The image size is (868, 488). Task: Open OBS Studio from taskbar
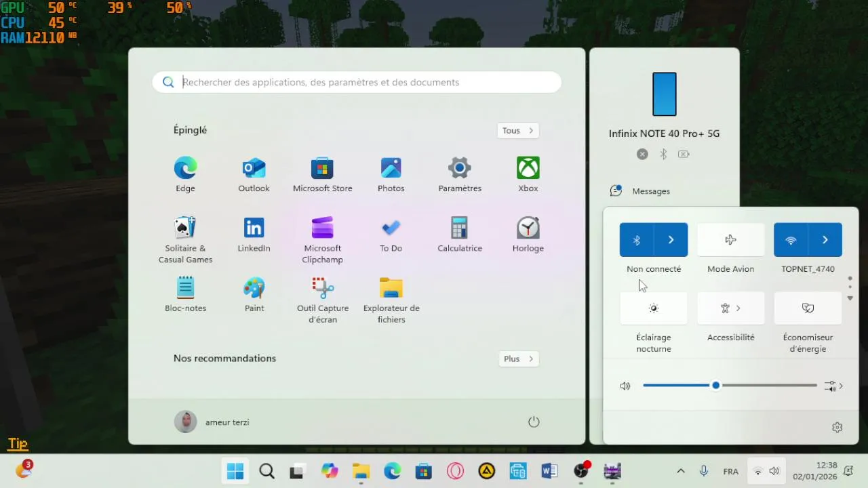click(x=581, y=471)
